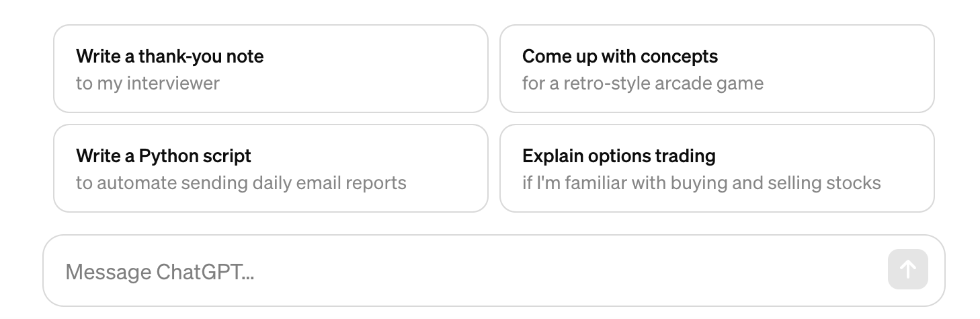
Task: Launch the retro arcade game concepts prompt
Action: pos(717,69)
